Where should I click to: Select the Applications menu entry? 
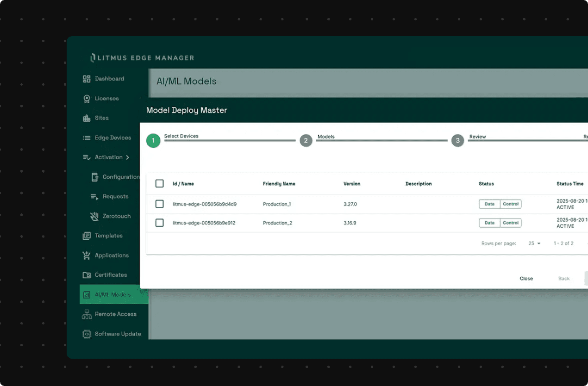tap(111, 255)
